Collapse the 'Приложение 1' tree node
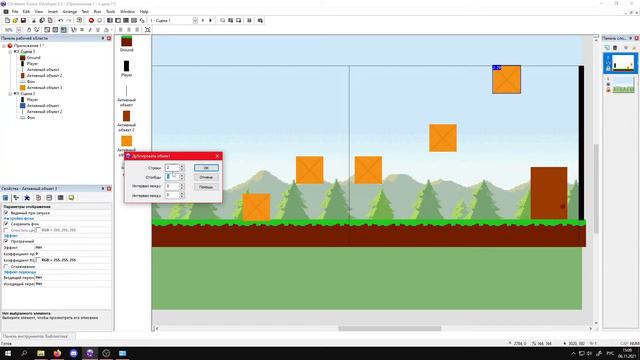The height and width of the screenshot is (360, 640). coord(4,46)
